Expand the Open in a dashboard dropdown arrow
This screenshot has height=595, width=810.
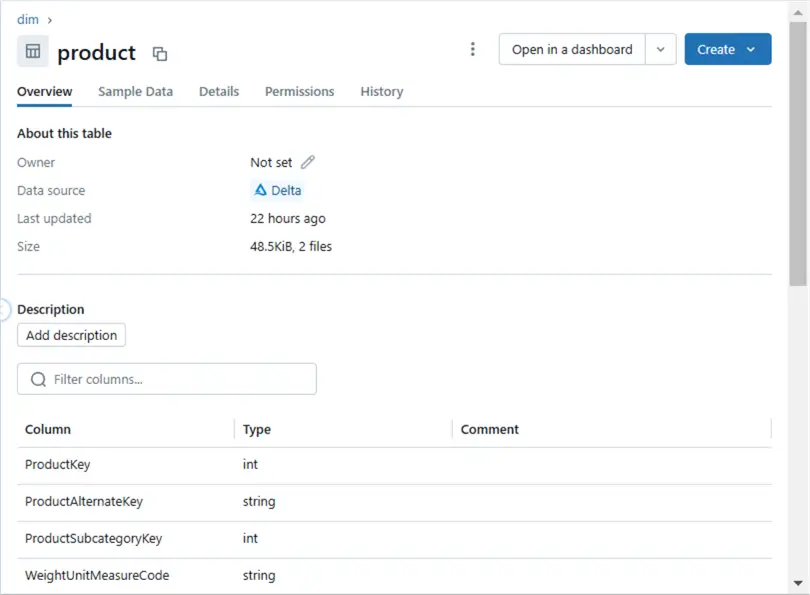click(660, 49)
